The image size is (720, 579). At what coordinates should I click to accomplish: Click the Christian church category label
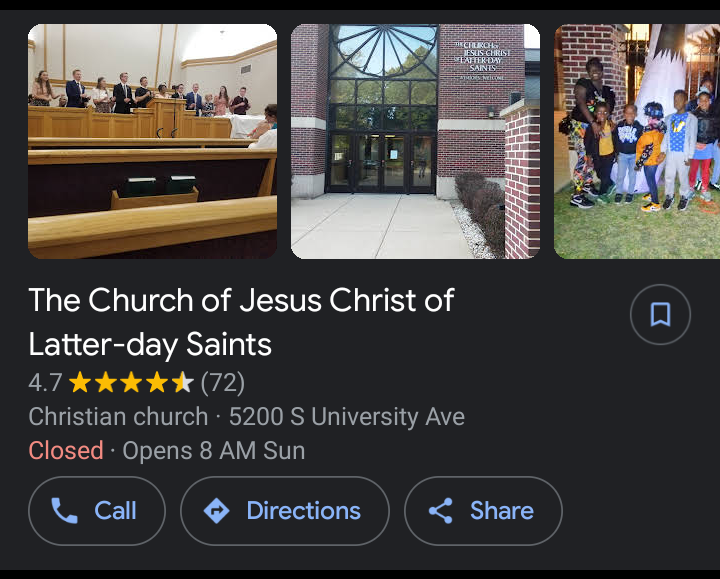click(x=118, y=417)
